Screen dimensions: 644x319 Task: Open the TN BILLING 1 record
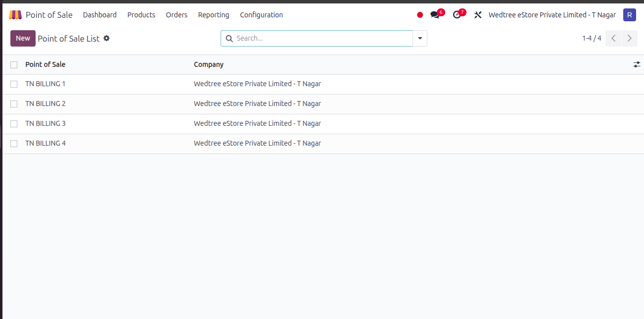coord(46,84)
